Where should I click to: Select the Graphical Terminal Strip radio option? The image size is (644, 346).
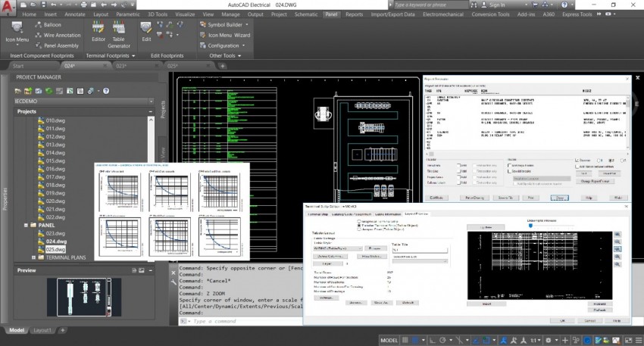point(359,221)
